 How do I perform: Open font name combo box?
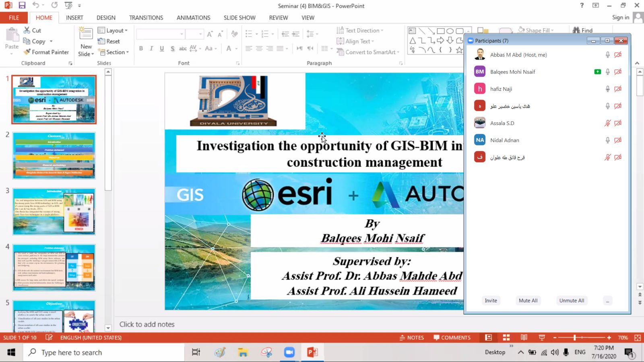161,34
